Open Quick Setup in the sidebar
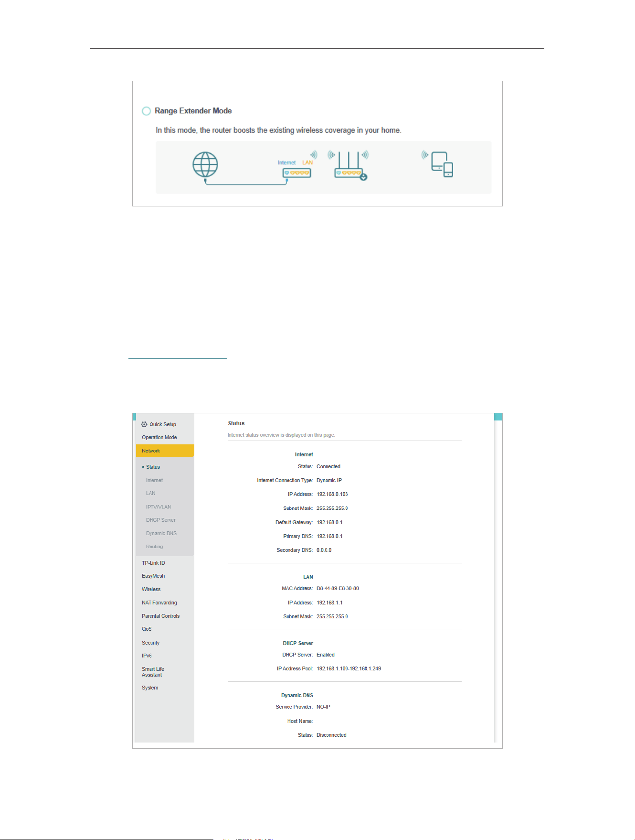The width and height of the screenshot is (635, 840). coord(163,424)
